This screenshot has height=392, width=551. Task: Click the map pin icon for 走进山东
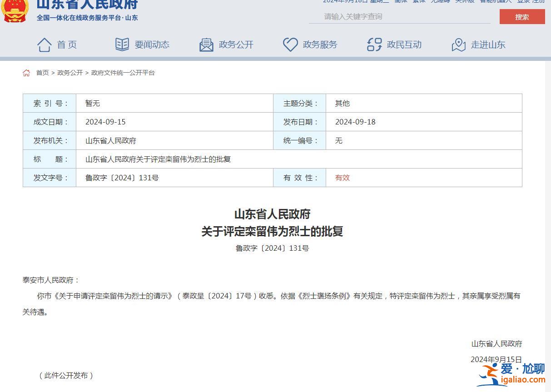pos(458,45)
